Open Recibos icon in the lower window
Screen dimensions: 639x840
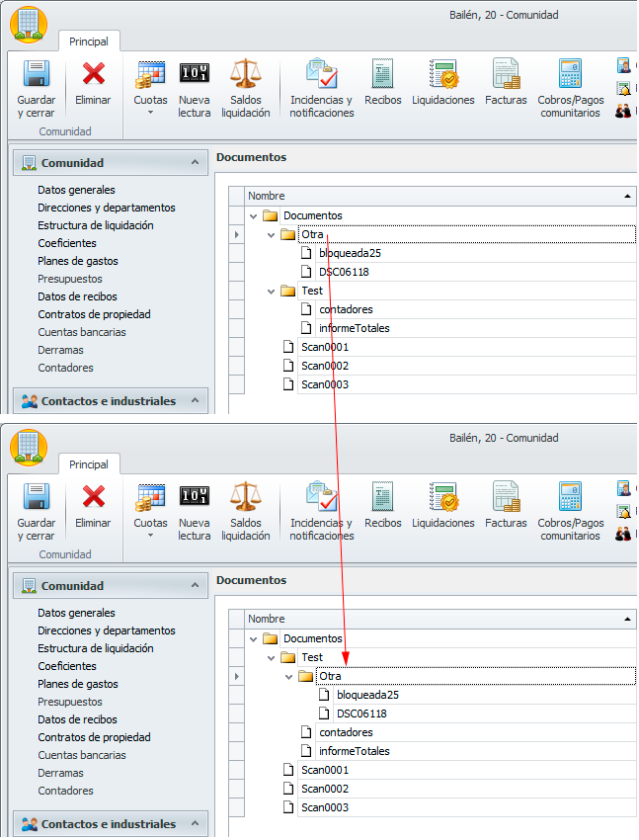[382, 497]
